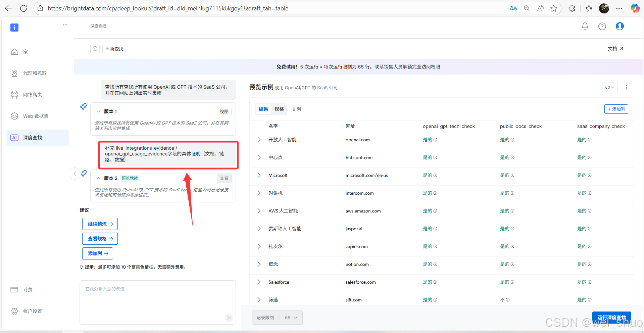The image size is (644, 333).
Task: Collapse chat panel with left arrow
Action: tap(75, 174)
